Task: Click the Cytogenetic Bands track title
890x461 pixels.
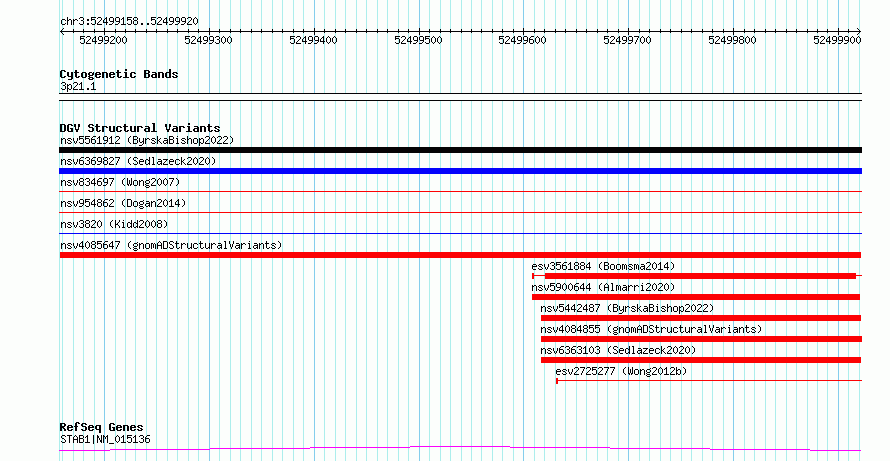Action: tap(119, 74)
